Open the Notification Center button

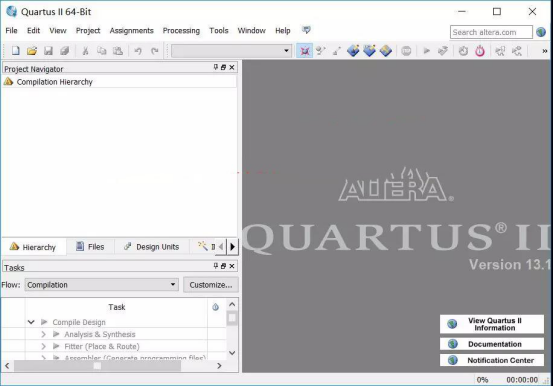(x=492, y=360)
